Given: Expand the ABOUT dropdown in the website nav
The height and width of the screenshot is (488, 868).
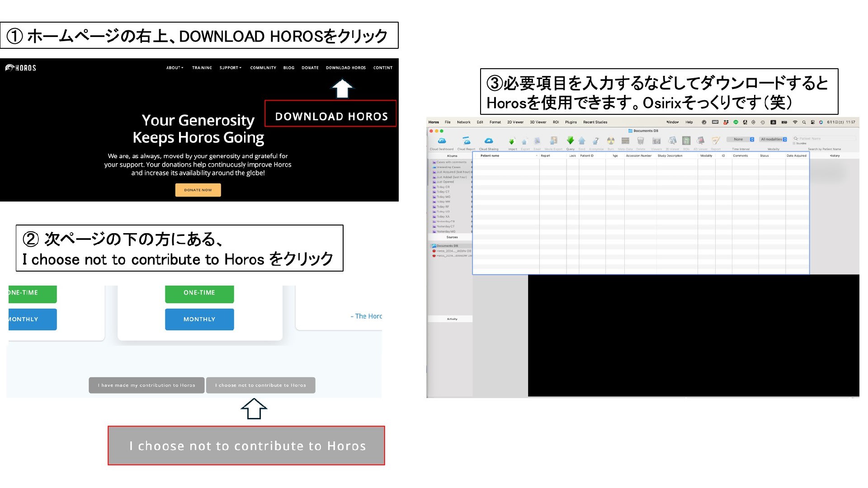Looking at the screenshot, I should [175, 68].
